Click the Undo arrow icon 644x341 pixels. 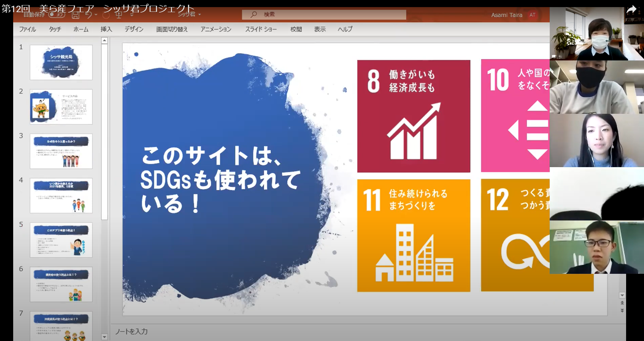[x=89, y=15]
